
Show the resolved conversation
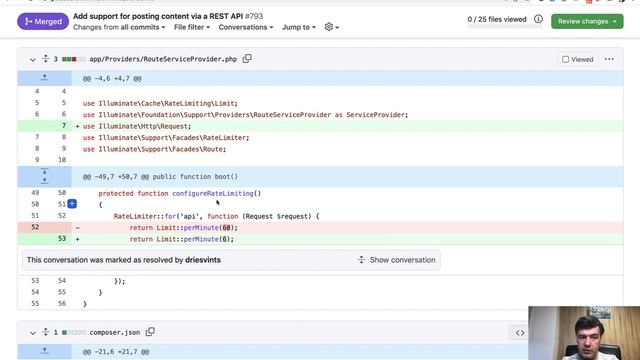coord(397,260)
